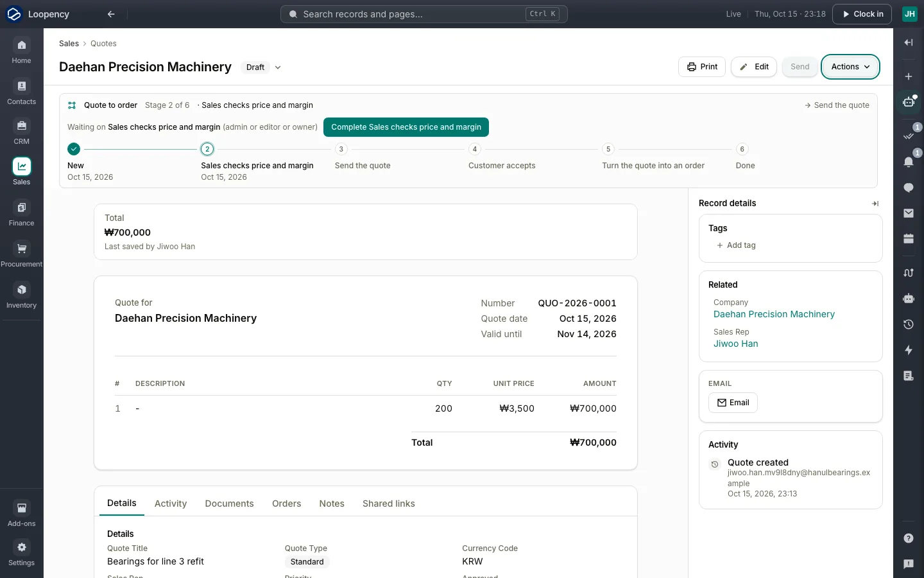Open the Procurement module

tap(21, 254)
